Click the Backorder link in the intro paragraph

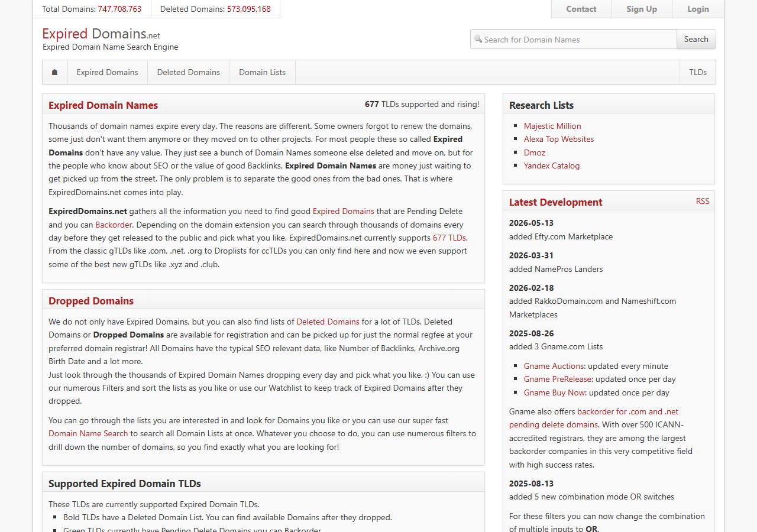(114, 225)
